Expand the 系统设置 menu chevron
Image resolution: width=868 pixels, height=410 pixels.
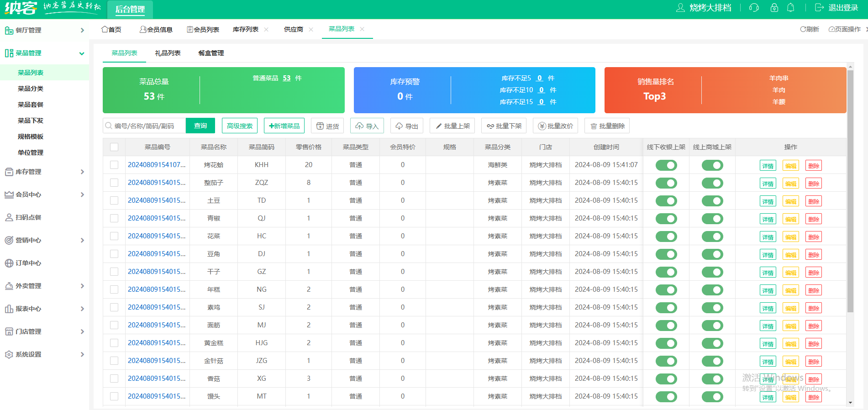coord(82,354)
